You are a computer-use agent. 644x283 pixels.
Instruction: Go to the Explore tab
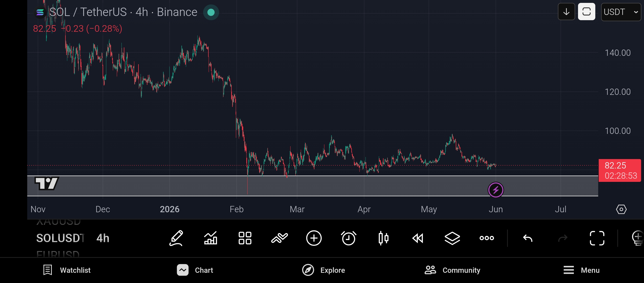point(323,270)
